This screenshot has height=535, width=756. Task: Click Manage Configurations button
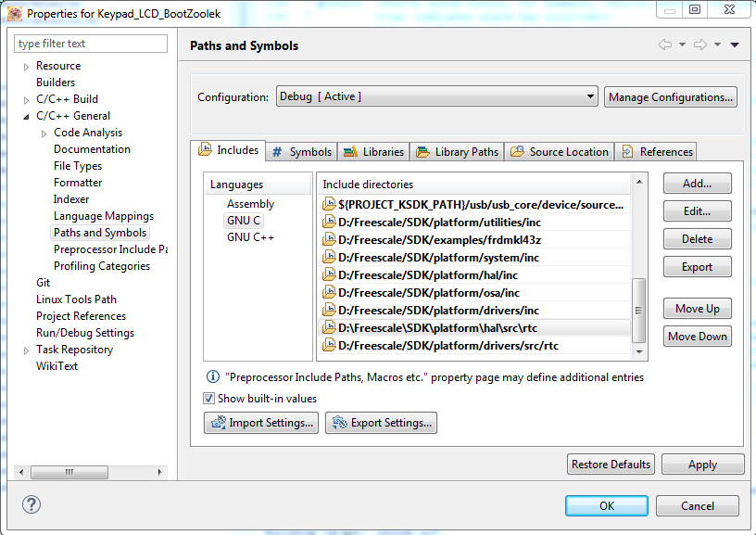(x=671, y=97)
